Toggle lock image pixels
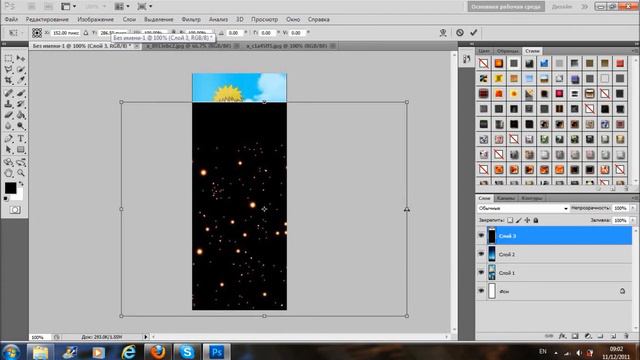640x360 pixels. click(x=519, y=220)
